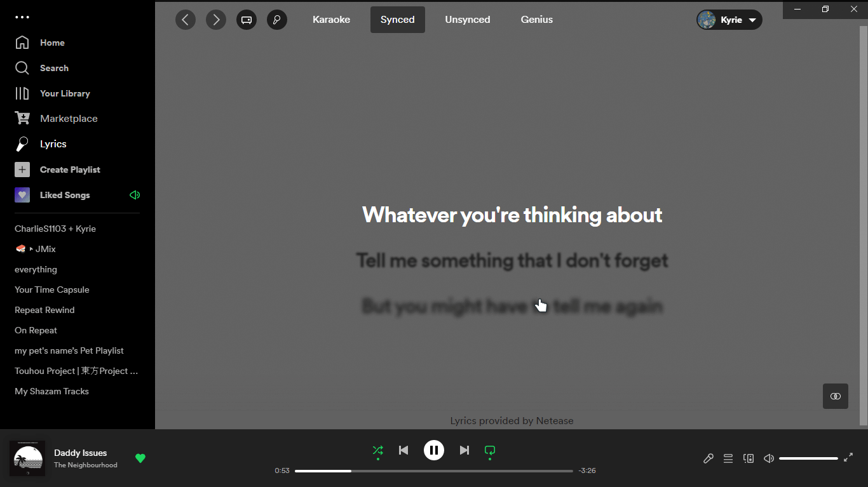Toggle shuffle playback
This screenshot has height=487, width=868.
click(x=378, y=450)
